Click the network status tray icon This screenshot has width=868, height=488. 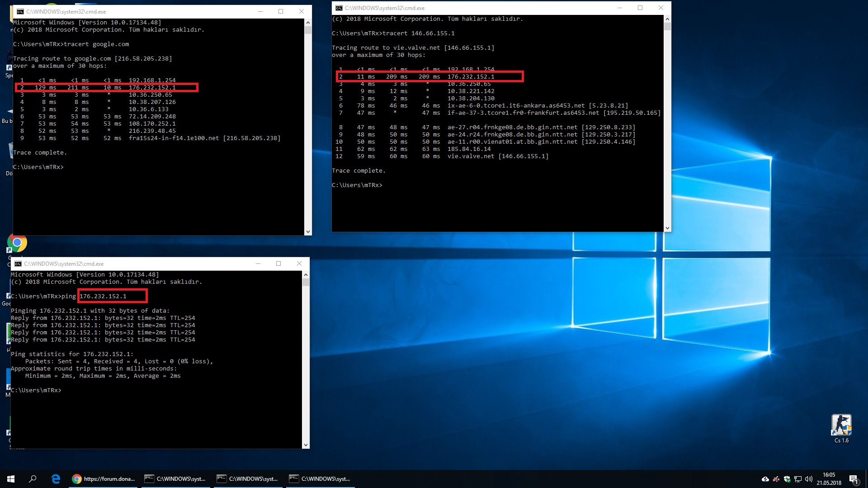[x=797, y=479]
